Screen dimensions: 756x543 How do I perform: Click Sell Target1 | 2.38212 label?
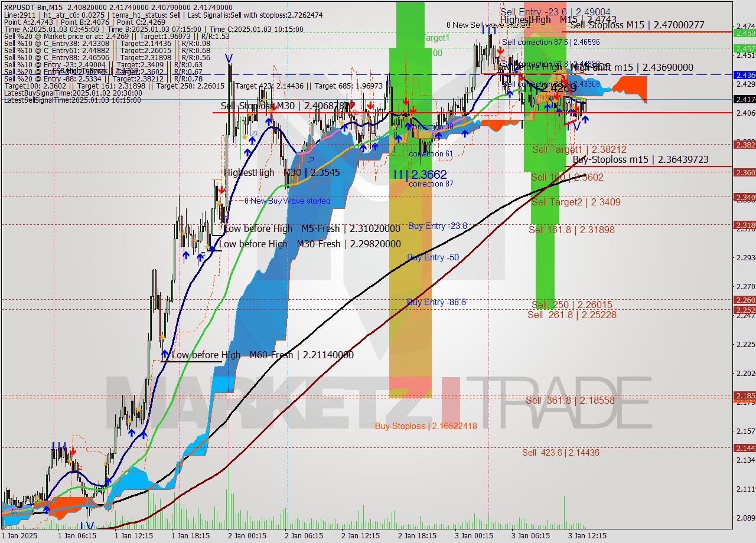coord(579,150)
